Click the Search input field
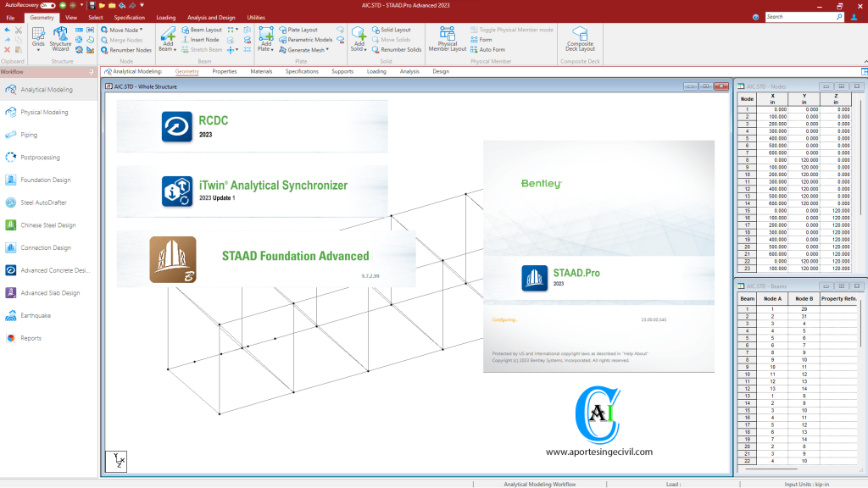Image resolution: width=868 pixels, height=488 pixels. pos(801,17)
